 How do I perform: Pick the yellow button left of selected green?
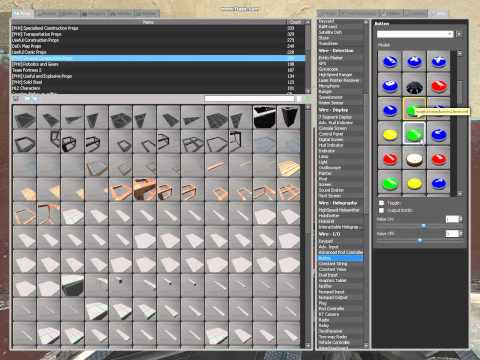tap(389, 134)
